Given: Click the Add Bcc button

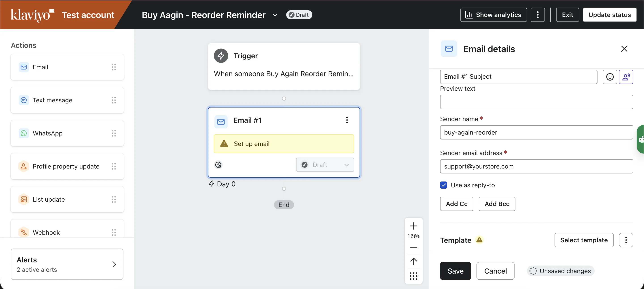Looking at the screenshot, I should [497, 204].
